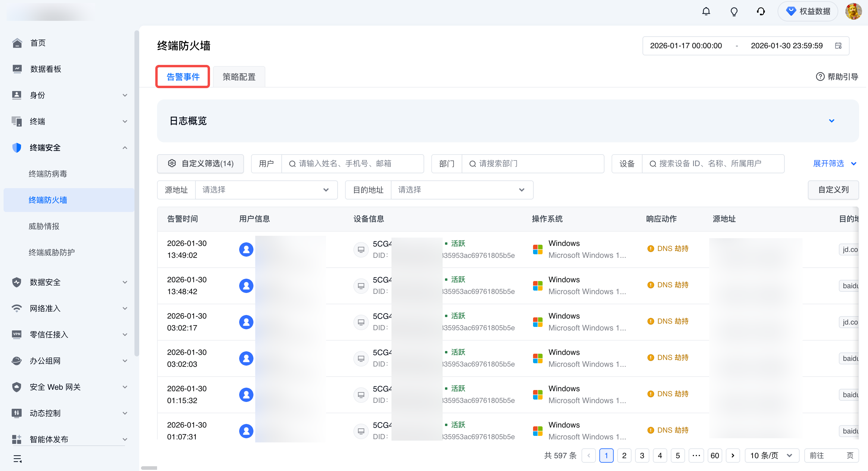Screen dimensions: 868x471
Task: Go to page 3
Action: click(x=642, y=456)
